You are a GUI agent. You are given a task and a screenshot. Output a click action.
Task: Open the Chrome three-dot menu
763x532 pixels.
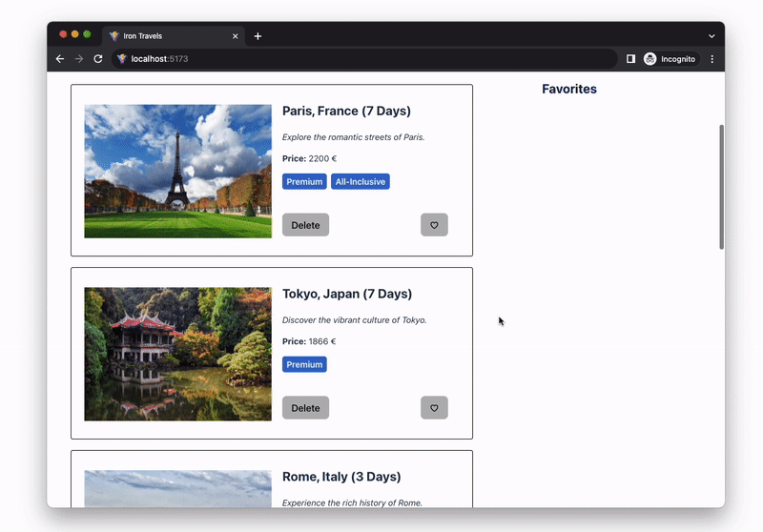click(711, 59)
